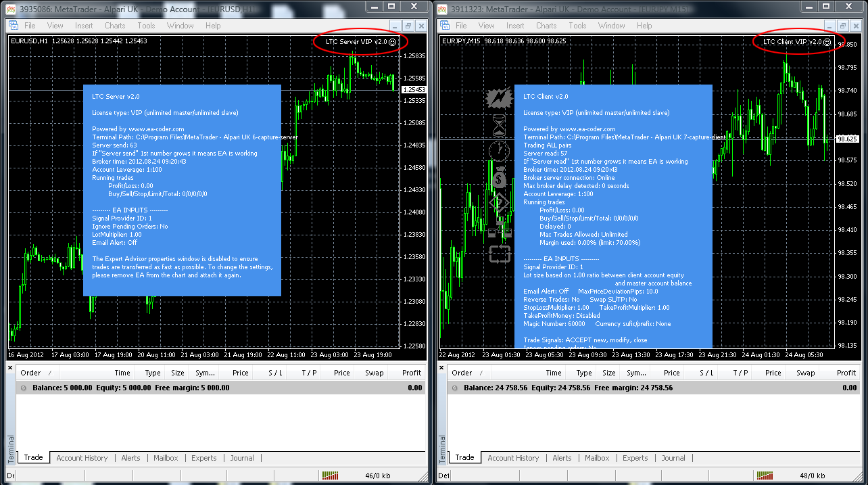Open the View menu in the EURJPY window

[487, 26]
